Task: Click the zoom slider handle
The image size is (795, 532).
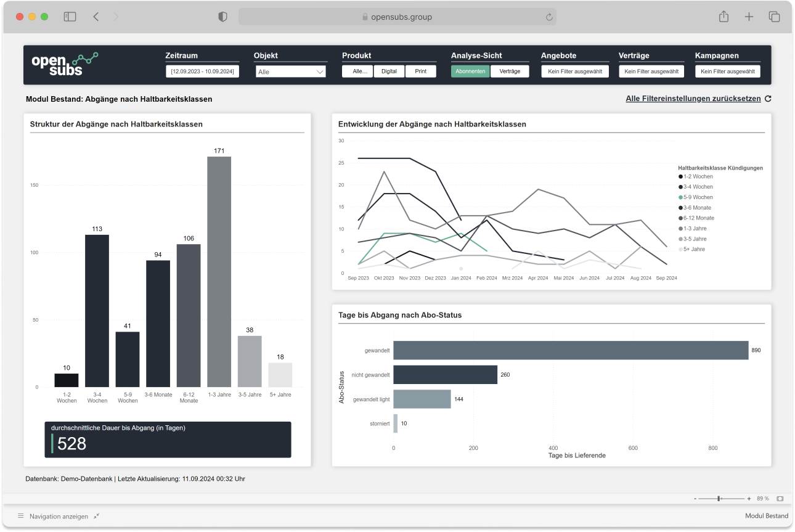Action: pyautogui.click(x=719, y=498)
